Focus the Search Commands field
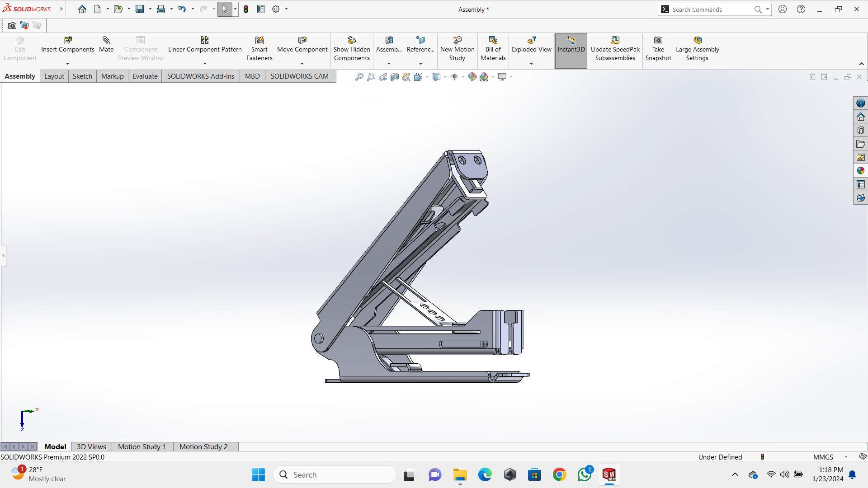The height and width of the screenshot is (488, 868). (711, 9)
